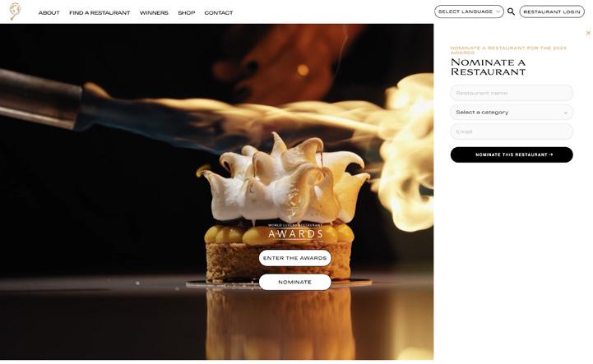Open the Select Language dropdown

pyautogui.click(x=469, y=12)
